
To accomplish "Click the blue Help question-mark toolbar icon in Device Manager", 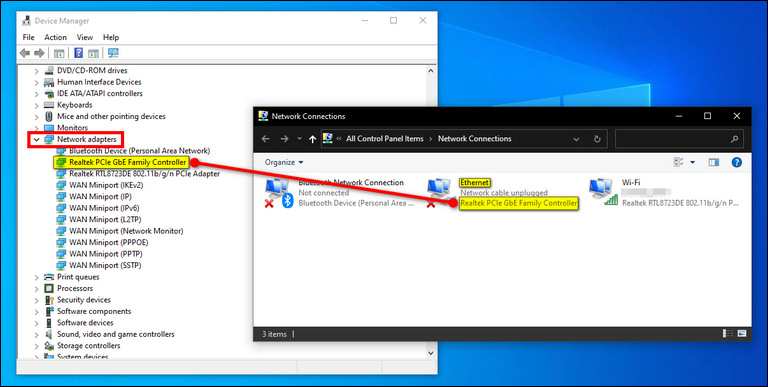I will point(78,53).
